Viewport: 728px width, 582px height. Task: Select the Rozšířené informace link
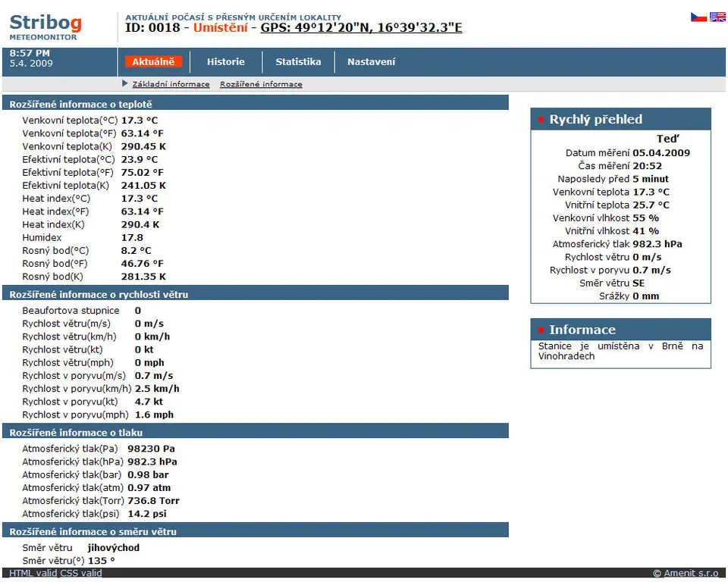(x=261, y=84)
